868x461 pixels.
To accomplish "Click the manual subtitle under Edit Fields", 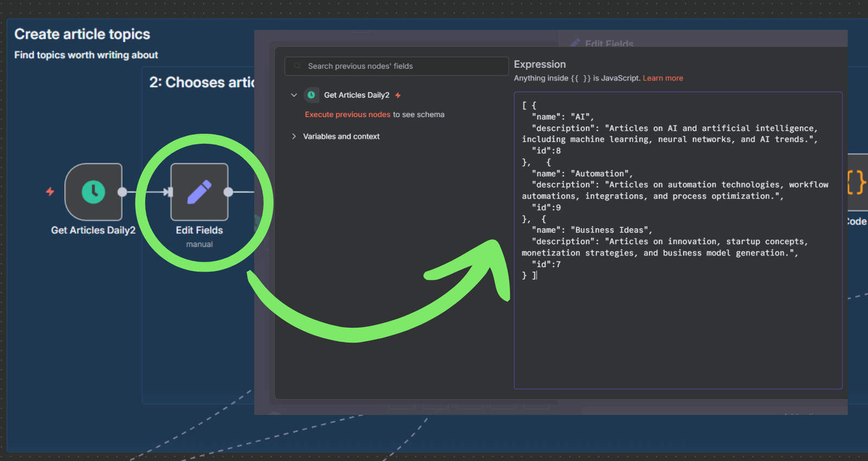I will (x=199, y=244).
